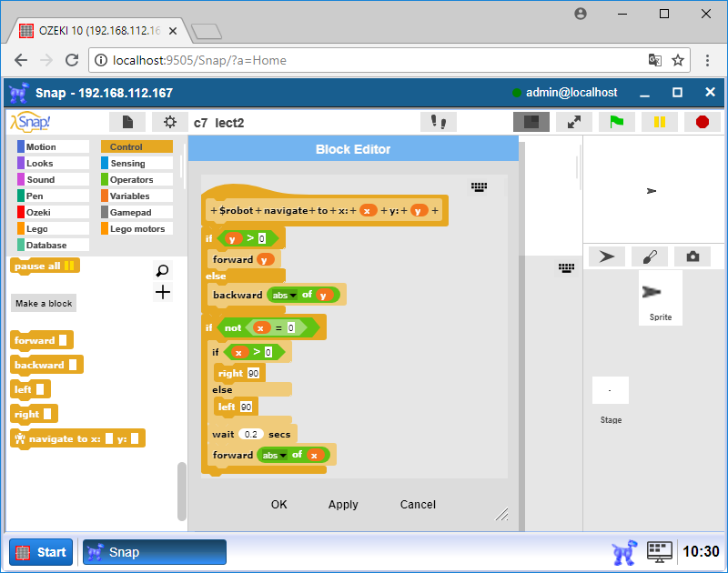Stop all scripts with red button
Image resolution: width=728 pixels, height=573 pixels.
pos(703,122)
